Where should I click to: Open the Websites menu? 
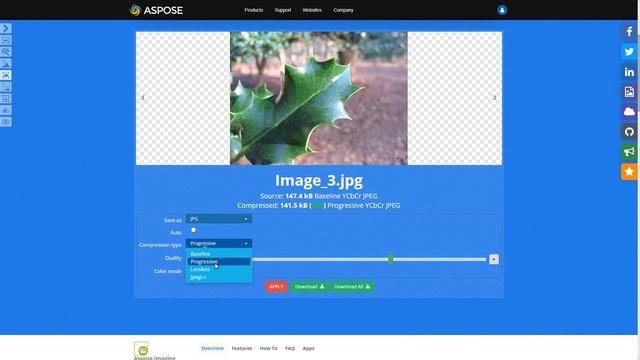click(x=312, y=10)
